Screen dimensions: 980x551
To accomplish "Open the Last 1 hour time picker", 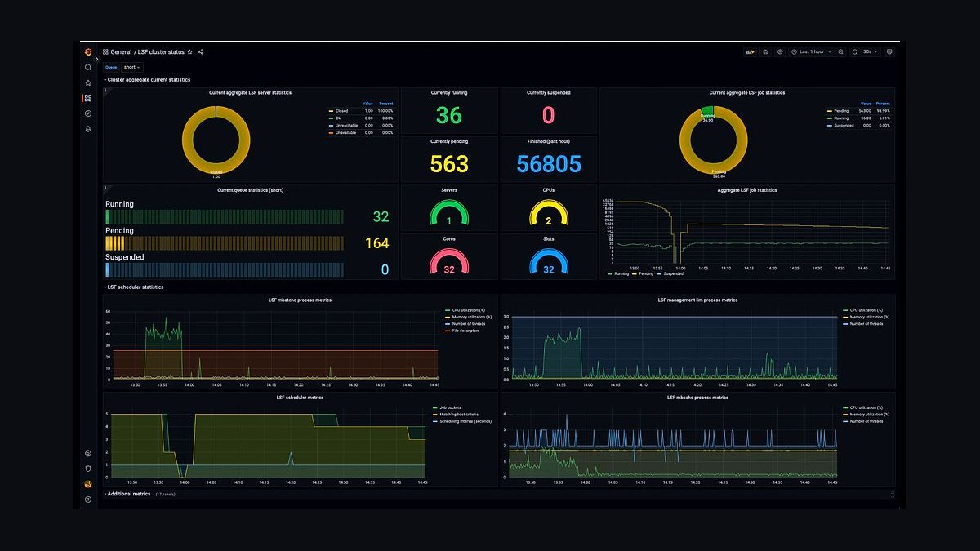I will (811, 51).
